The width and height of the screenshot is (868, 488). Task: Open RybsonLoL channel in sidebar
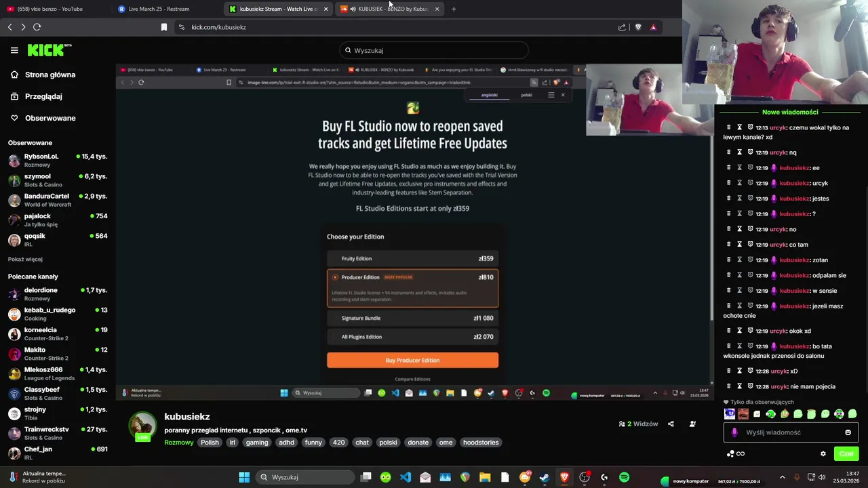tap(58, 160)
